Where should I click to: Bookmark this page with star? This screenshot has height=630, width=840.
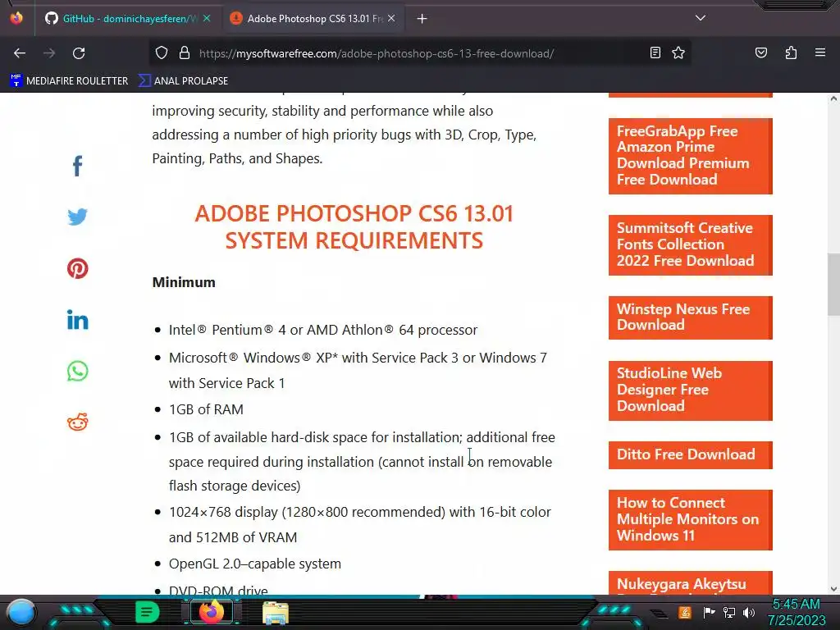(678, 52)
